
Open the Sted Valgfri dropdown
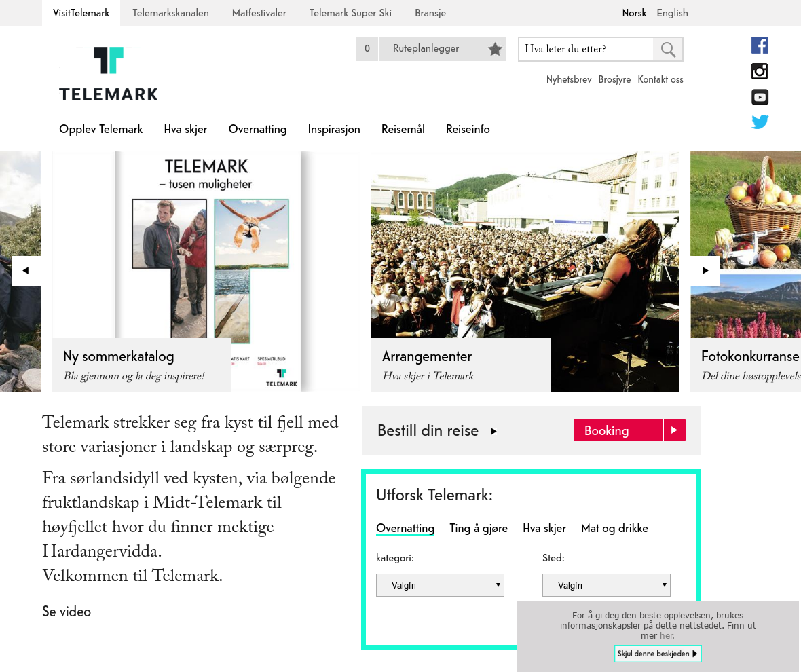coord(606,584)
